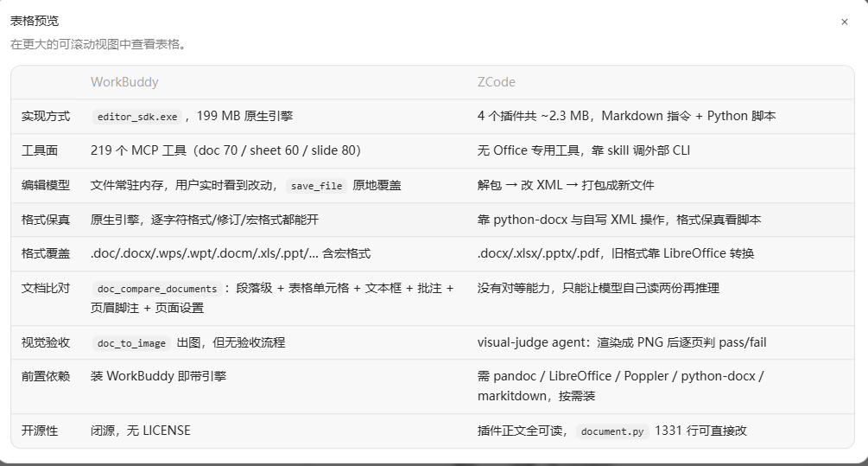Click the 靠 python-docx 与自写 XML cell
Viewport: 868px width, 466px height.
pyautogui.click(x=619, y=220)
